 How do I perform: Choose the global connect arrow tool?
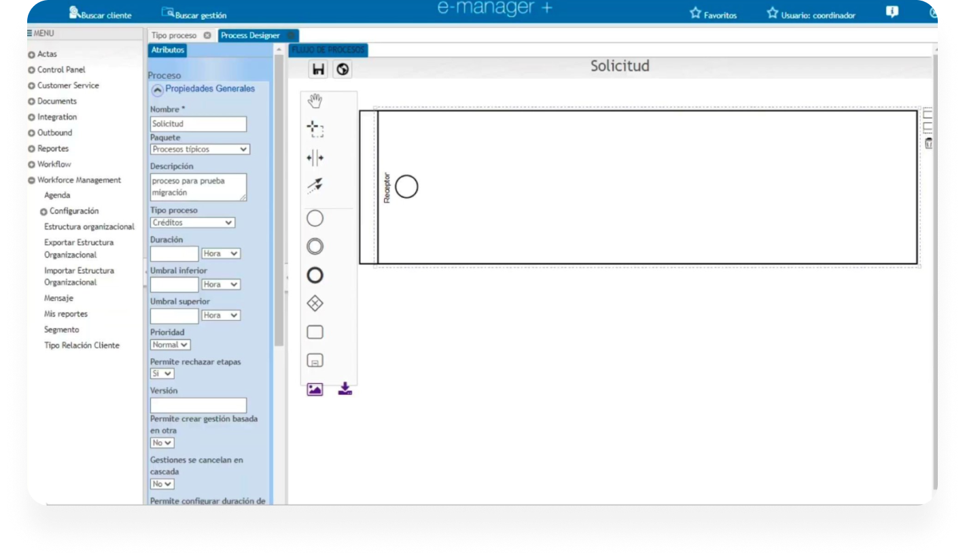[315, 186]
